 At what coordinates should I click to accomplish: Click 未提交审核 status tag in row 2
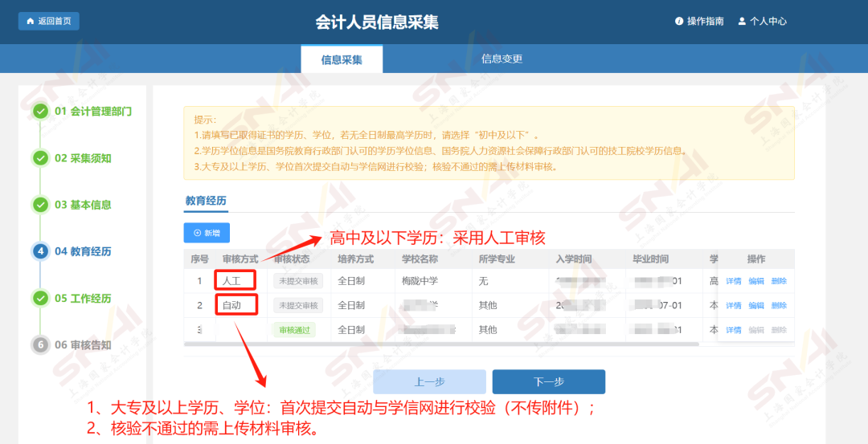pyautogui.click(x=298, y=305)
